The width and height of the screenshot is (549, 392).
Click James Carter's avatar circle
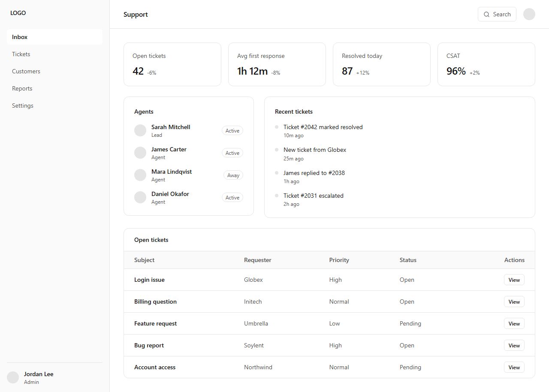[140, 153]
